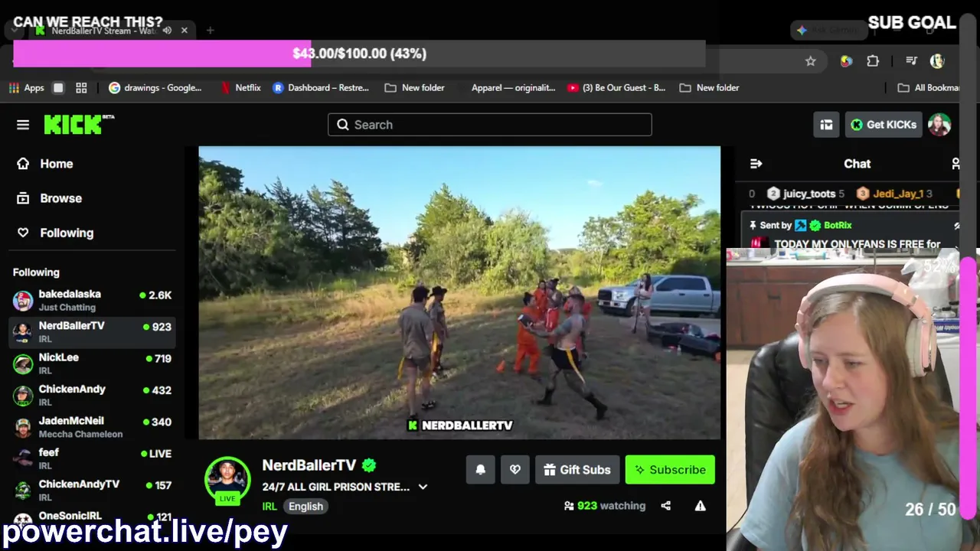Open the tab groups grid icon in bookmarks bar

pos(81,88)
